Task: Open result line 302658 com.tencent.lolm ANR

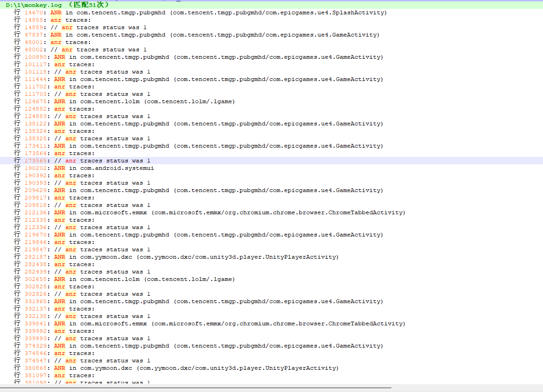Action: click(271, 279)
